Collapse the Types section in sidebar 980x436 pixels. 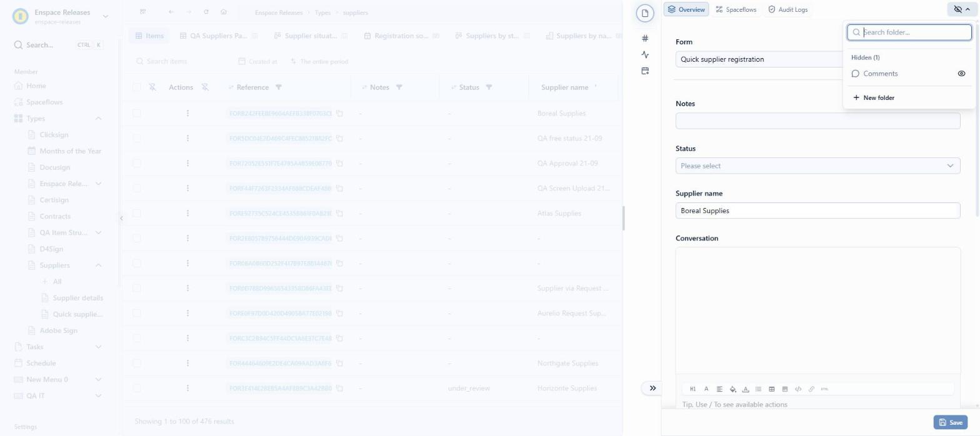click(x=98, y=119)
